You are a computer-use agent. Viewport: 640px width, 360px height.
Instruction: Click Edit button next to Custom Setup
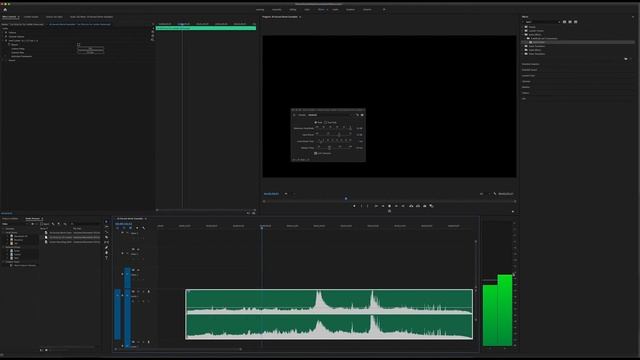[x=90, y=49]
